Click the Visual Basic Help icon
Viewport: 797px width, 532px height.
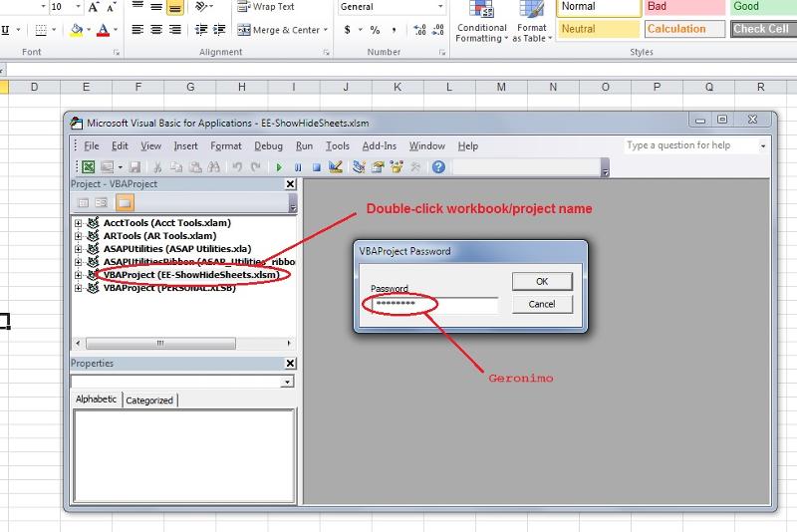point(438,167)
